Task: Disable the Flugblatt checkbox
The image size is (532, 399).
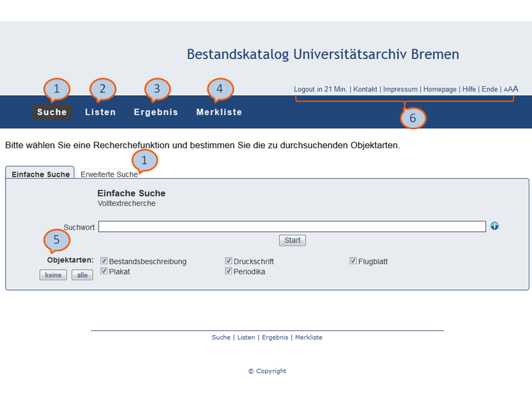Action: coord(353,261)
